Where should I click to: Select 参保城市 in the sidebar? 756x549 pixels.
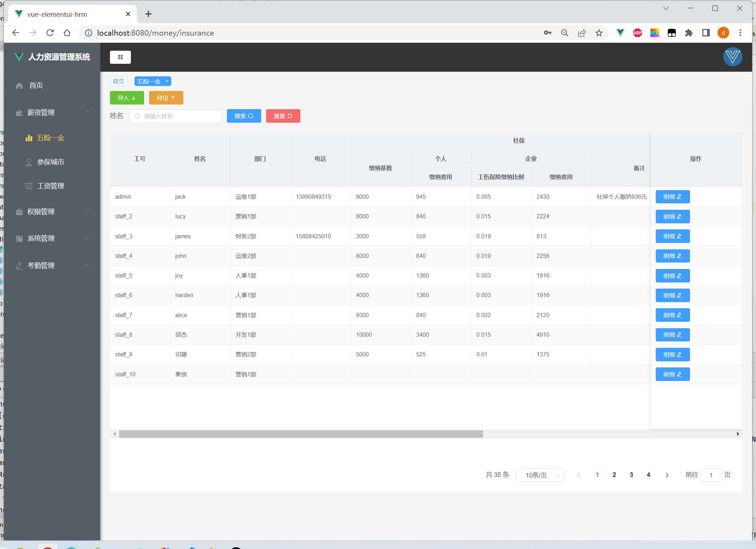[x=50, y=162]
